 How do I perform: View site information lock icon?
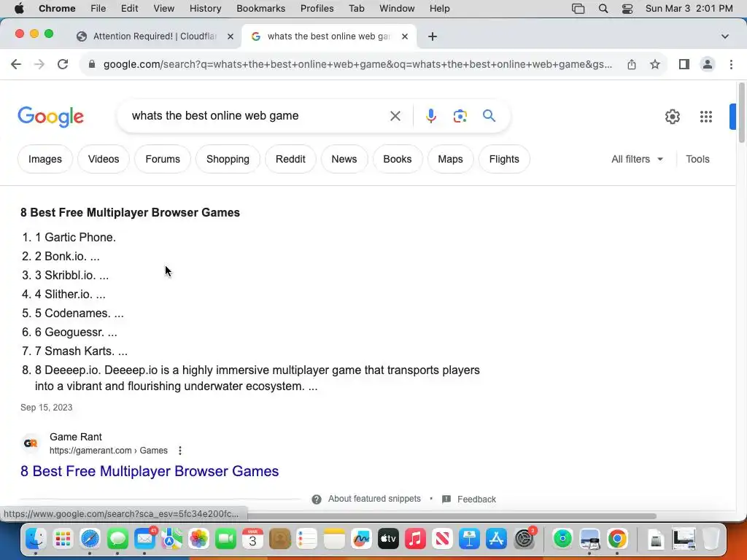tap(92, 64)
